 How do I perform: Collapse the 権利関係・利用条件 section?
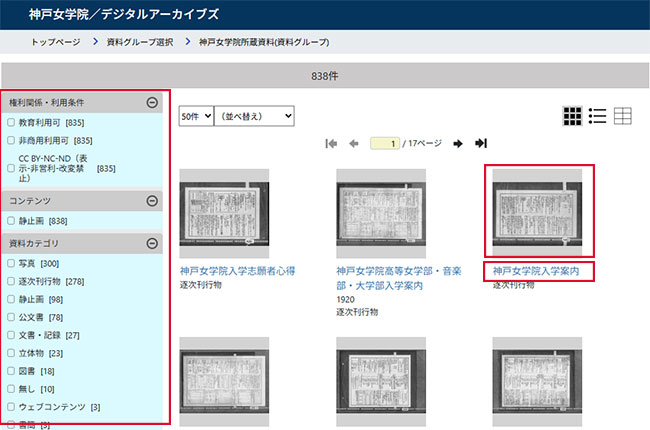pyautogui.click(x=152, y=102)
